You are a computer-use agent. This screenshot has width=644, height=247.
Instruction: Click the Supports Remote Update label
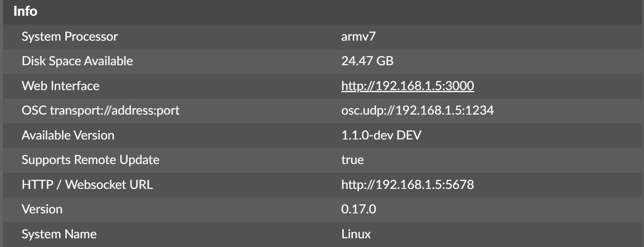click(x=90, y=160)
